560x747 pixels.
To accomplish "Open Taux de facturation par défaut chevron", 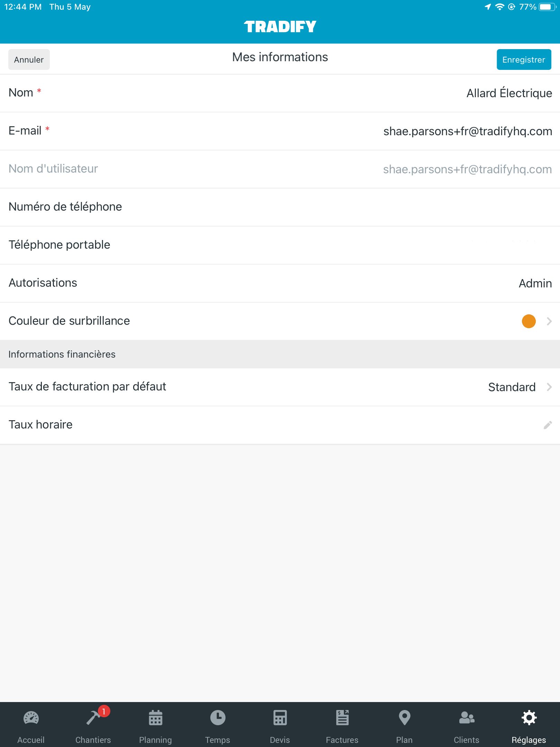I will coord(549,387).
